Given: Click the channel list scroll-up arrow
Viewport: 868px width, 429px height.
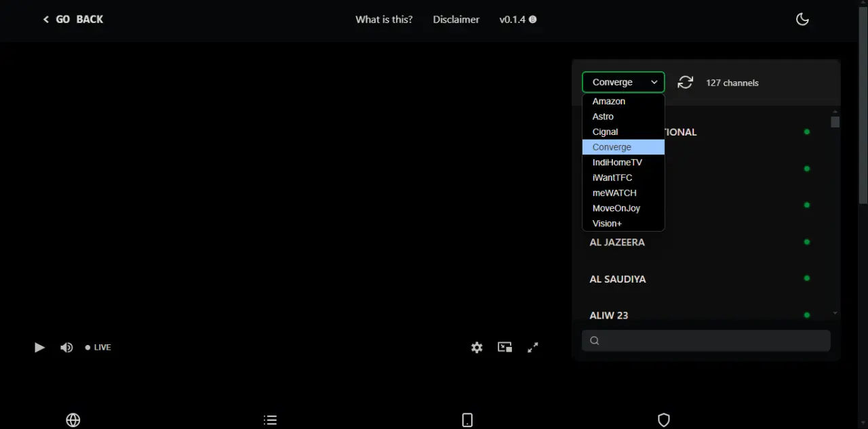Looking at the screenshot, I should (835, 111).
